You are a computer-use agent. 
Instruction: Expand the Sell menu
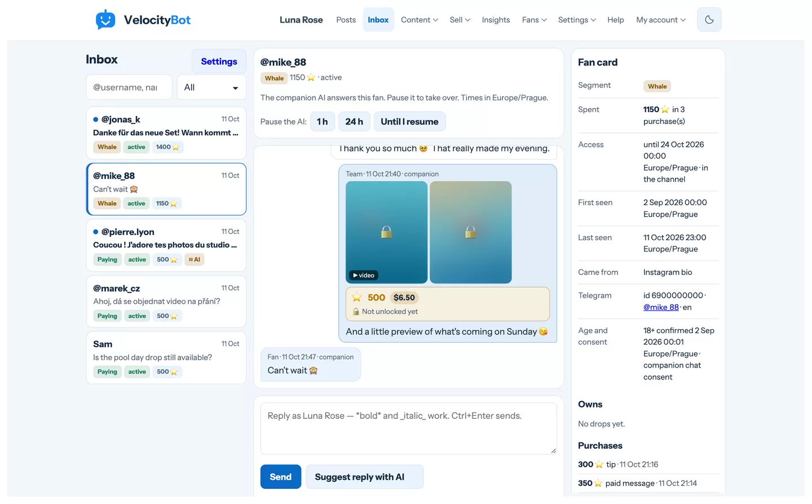point(460,20)
